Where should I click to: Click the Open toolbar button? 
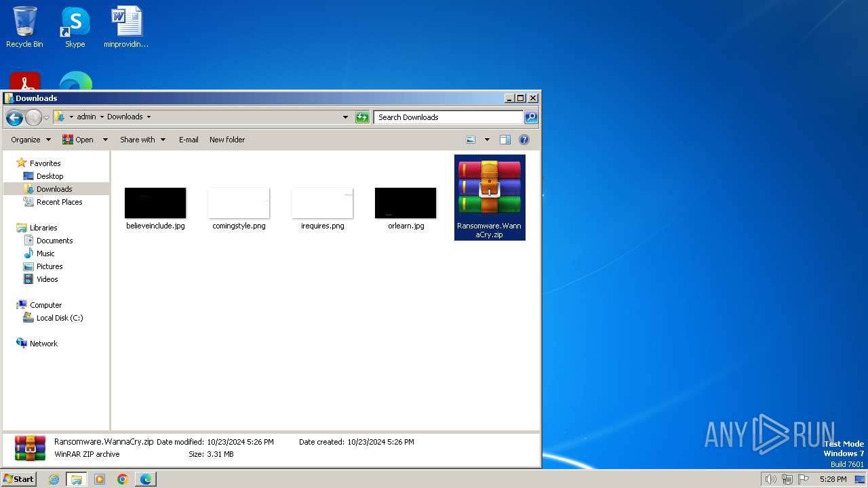78,140
